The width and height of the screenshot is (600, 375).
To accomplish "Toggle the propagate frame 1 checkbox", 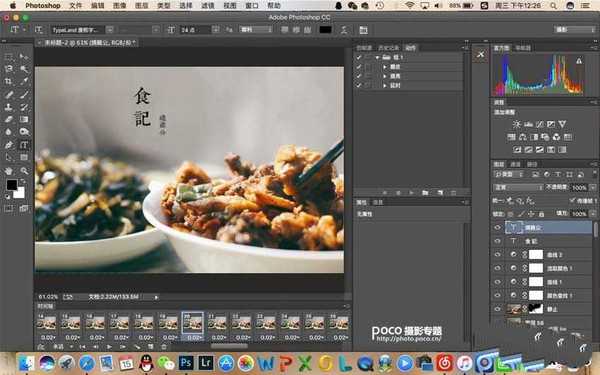I will [x=572, y=200].
